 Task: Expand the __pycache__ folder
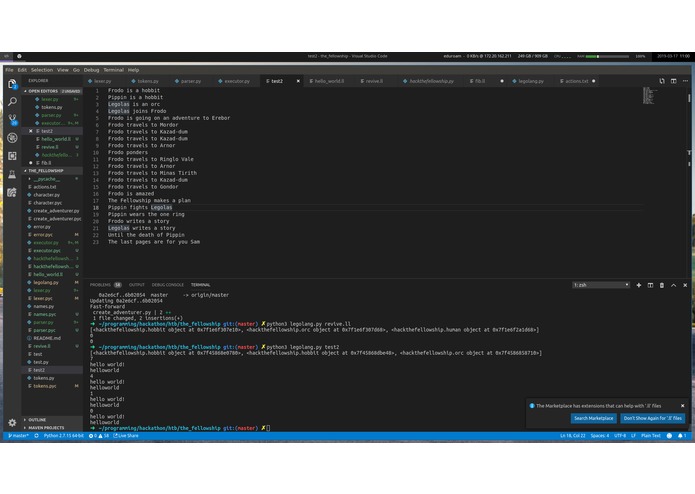coord(52,179)
